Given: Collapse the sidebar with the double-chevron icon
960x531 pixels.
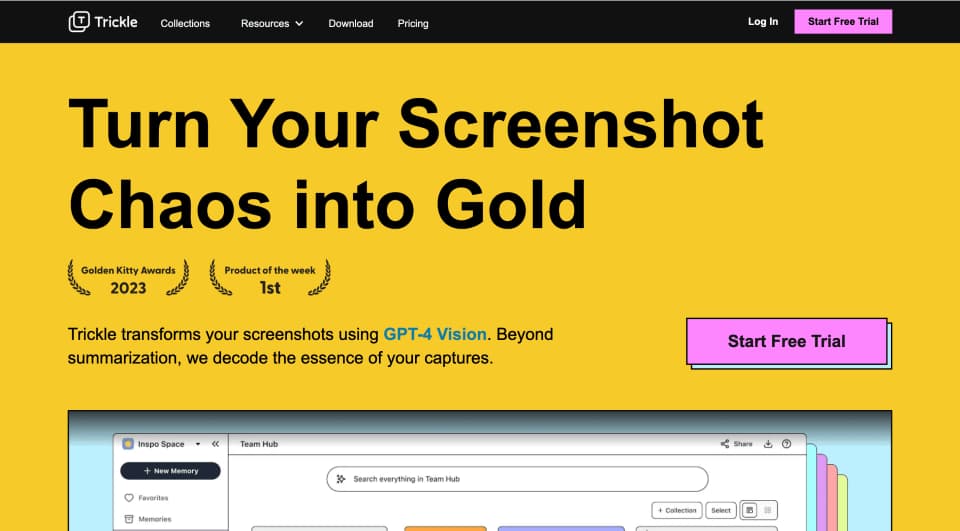Looking at the screenshot, I should (x=216, y=444).
